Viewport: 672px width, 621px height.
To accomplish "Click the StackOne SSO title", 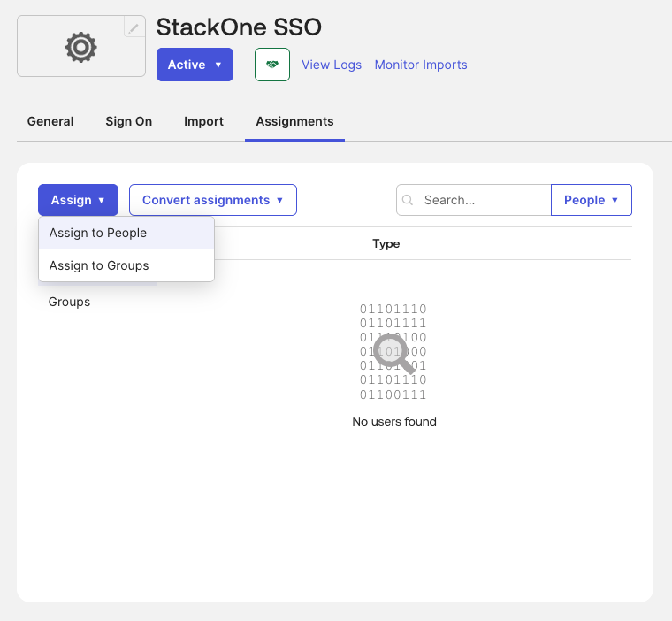I will [239, 27].
